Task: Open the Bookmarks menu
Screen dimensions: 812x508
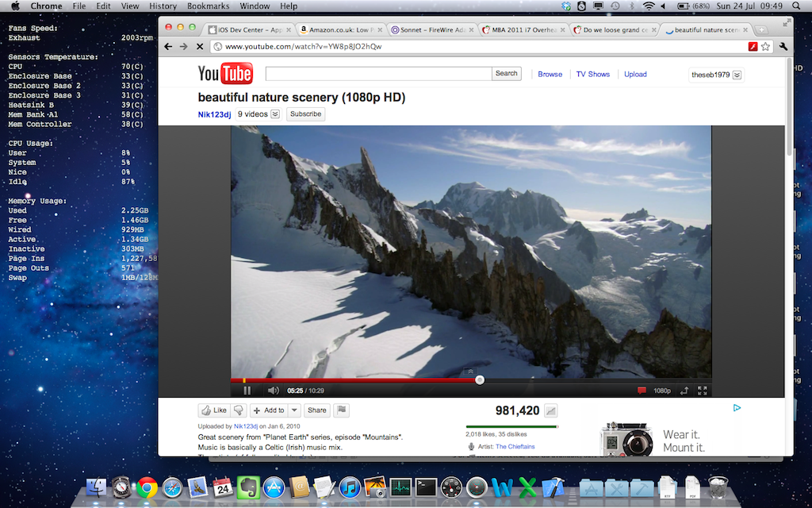Action: (209, 6)
